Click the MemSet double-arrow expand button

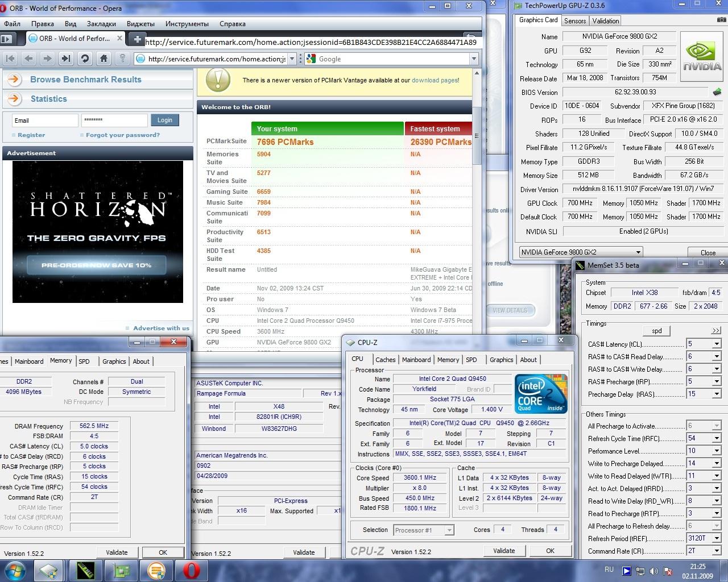tap(716, 331)
